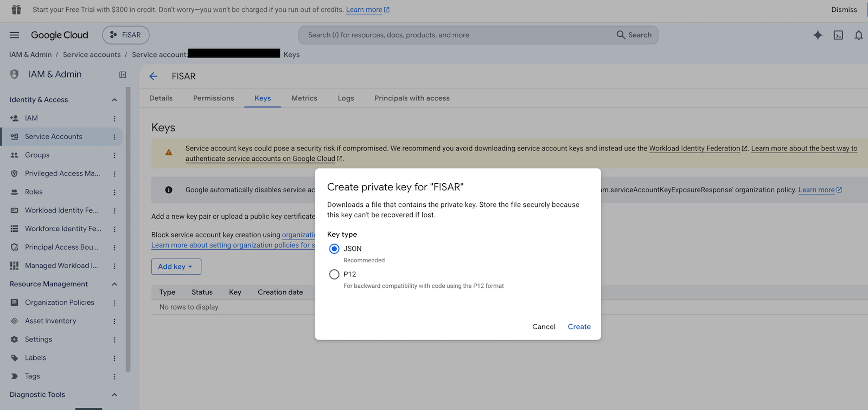Open more options for Service Accounts item
The image size is (868, 410).
click(114, 137)
